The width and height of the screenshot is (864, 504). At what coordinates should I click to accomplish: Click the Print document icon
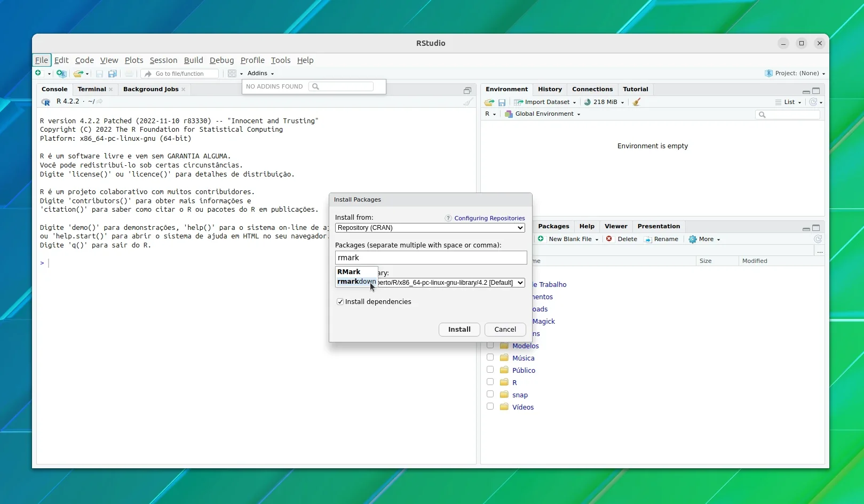pos(129,74)
